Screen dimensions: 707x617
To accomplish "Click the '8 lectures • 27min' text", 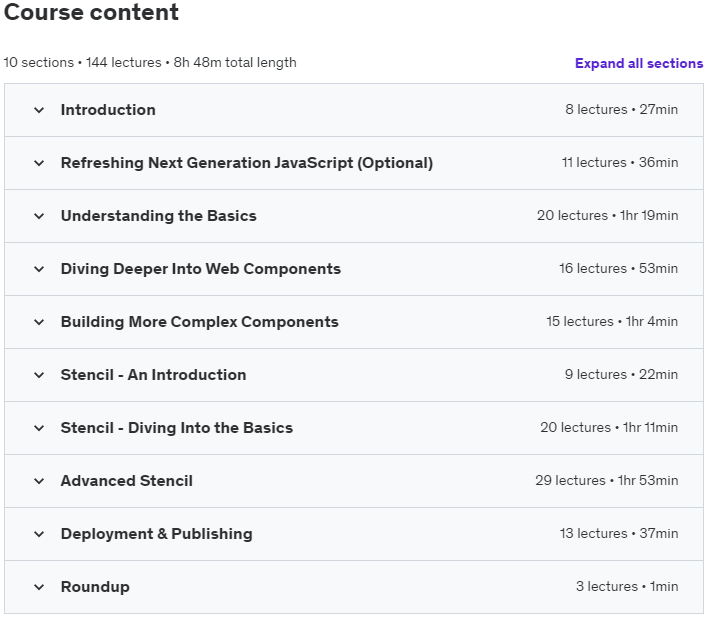I will 622,109.
